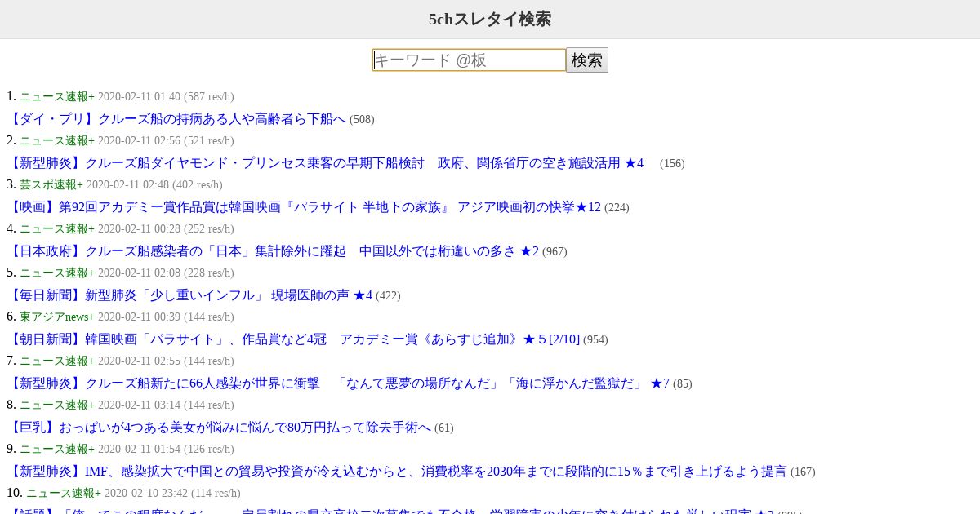Open thread 【朝日新聞】韓国映画「パラサイト」作品賞など4冠
This screenshot has width=980, height=514.
(293, 339)
